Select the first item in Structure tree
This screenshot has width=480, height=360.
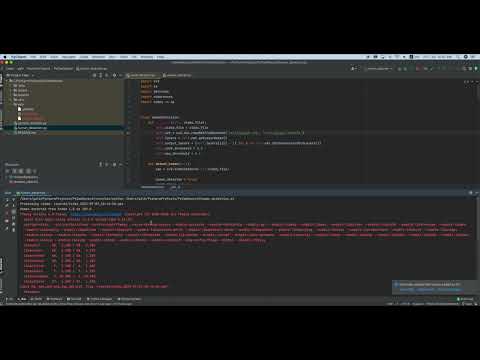[x=24, y=177]
